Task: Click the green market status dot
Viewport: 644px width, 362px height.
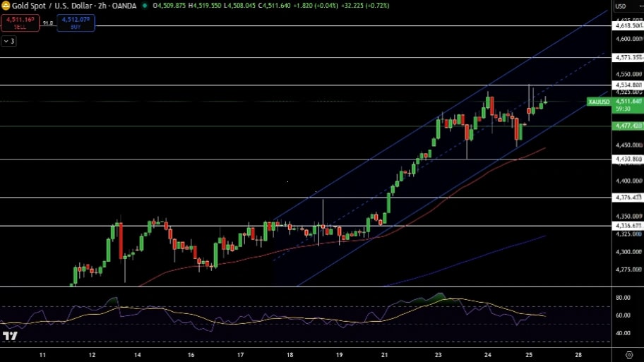Action: (145, 6)
